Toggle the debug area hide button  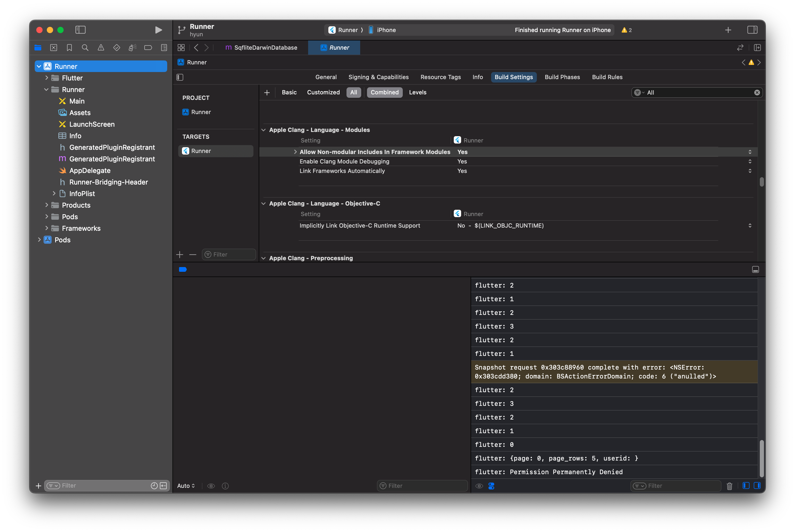pos(755,269)
